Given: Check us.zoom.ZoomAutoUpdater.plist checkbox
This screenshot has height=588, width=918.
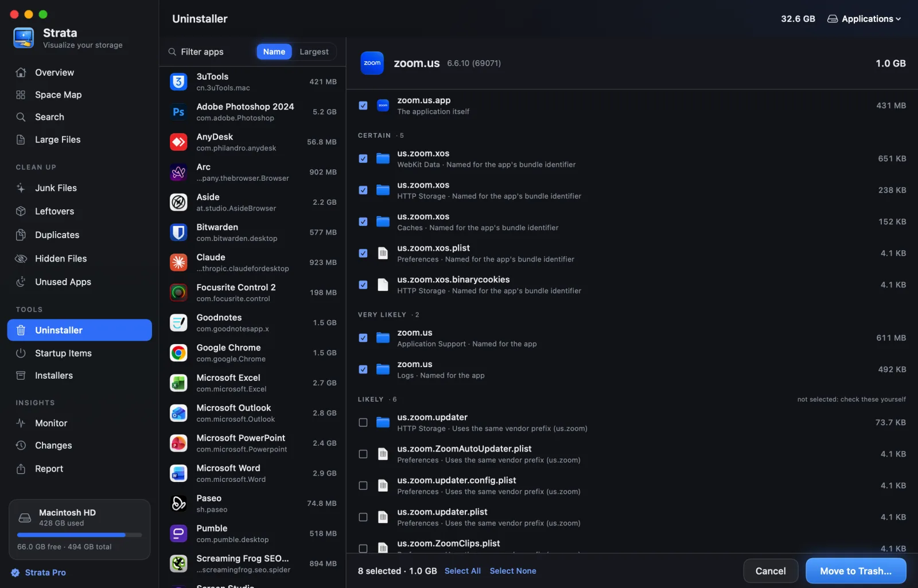Looking at the screenshot, I should tap(363, 454).
